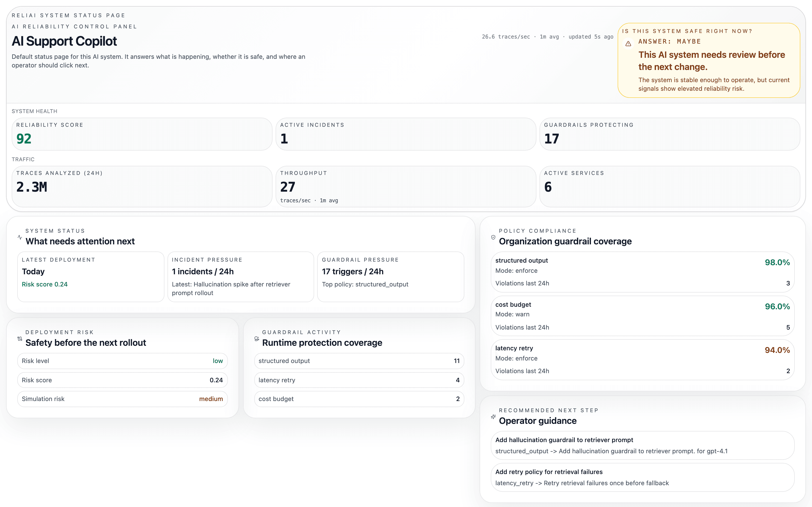Select the Guardrail Pressure 17 triggers tile
Screen dimensions: 812x507
(390, 277)
